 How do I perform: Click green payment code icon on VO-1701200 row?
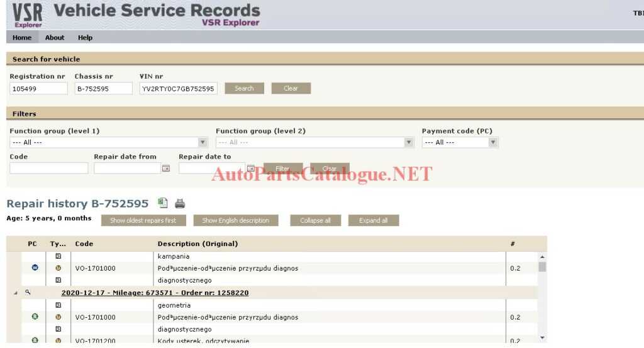pyautogui.click(x=35, y=340)
